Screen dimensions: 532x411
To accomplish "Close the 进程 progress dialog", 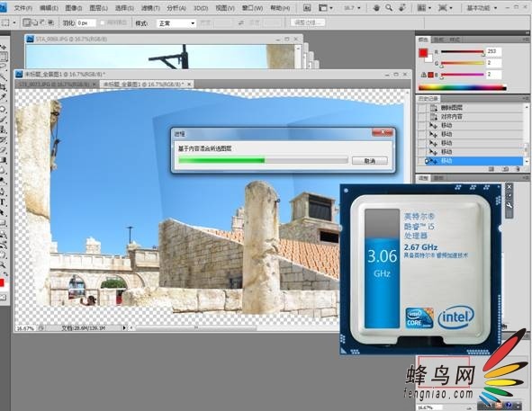I will click(x=382, y=132).
